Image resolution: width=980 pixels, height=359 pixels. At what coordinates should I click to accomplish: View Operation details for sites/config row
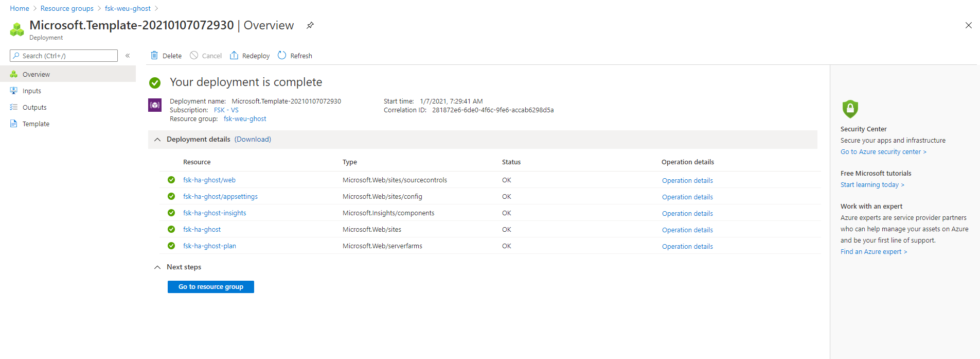click(687, 197)
